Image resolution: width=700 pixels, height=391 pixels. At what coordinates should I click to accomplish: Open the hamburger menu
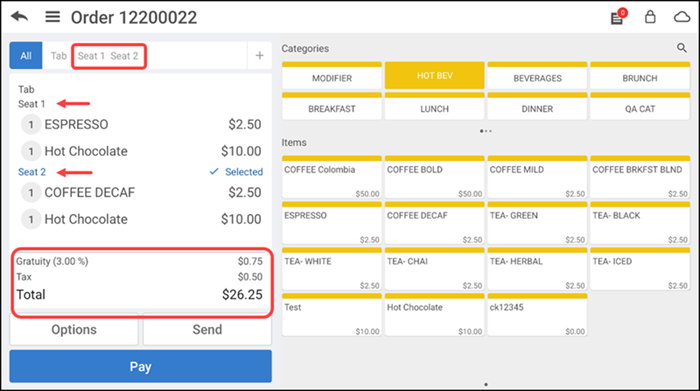tap(52, 17)
